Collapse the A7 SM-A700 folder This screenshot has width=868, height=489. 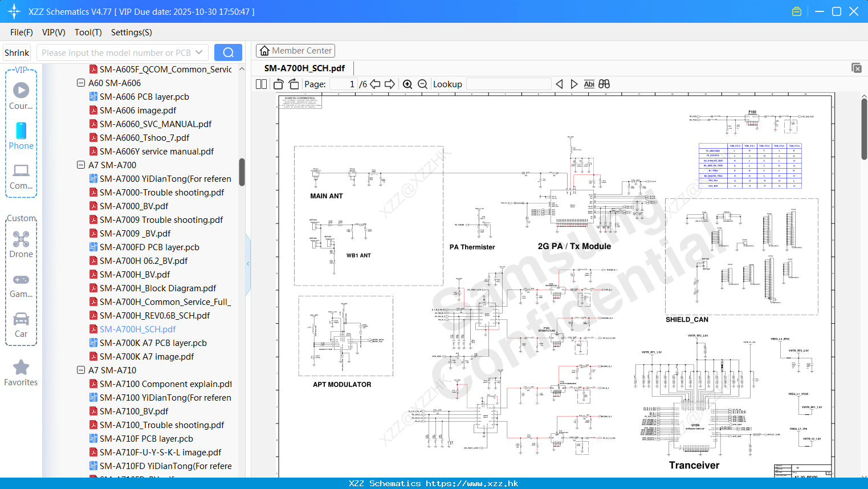(x=81, y=165)
